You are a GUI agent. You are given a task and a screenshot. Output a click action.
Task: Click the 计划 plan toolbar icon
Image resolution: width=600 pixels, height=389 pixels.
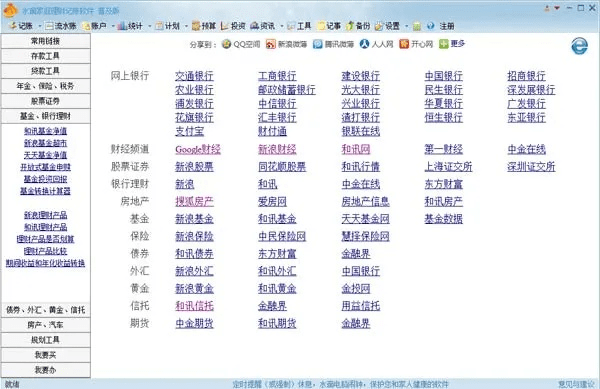click(159, 26)
